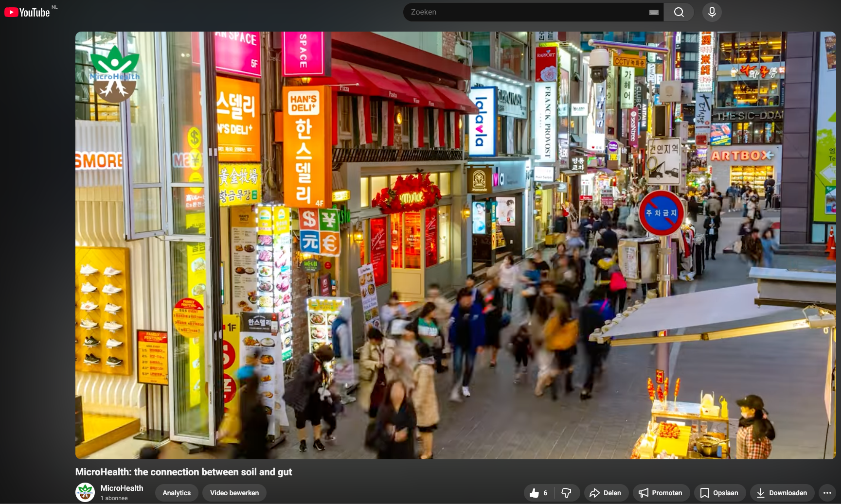841x504 pixels.
Task: Save the video with Opslaan
Action: (719, 493)
